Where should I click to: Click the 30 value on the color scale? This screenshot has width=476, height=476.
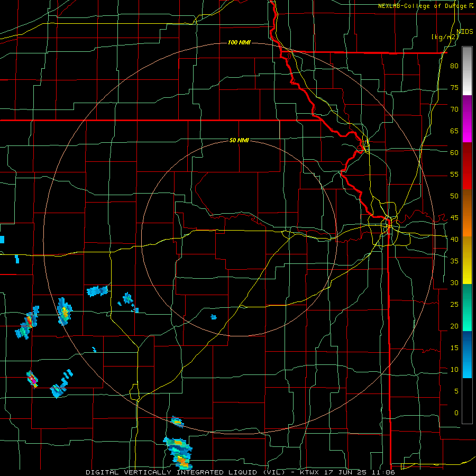[x=454, y=282]
